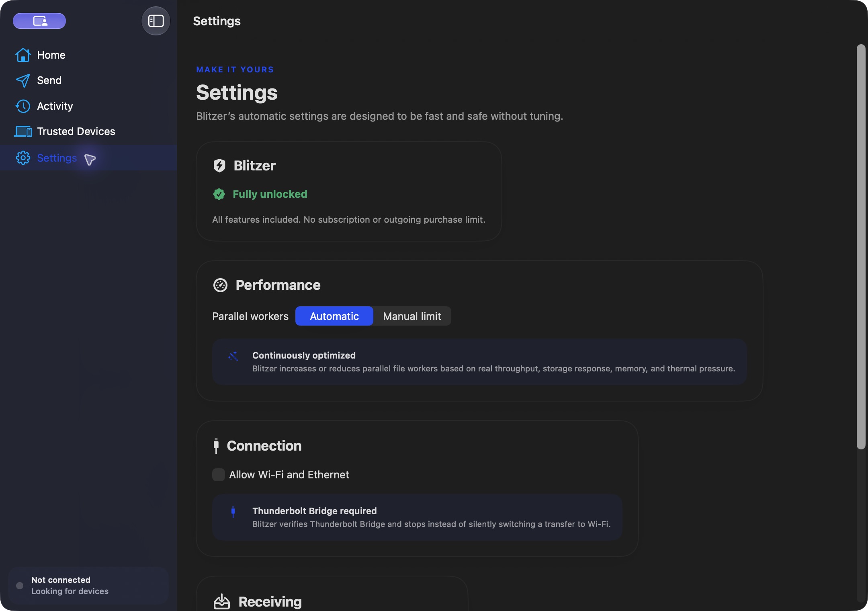The height and width of the screenshot is (611, 868).
Task: Switch parallel workers to Manual limit
Action: pyautogui.click(x=412, y=316)
